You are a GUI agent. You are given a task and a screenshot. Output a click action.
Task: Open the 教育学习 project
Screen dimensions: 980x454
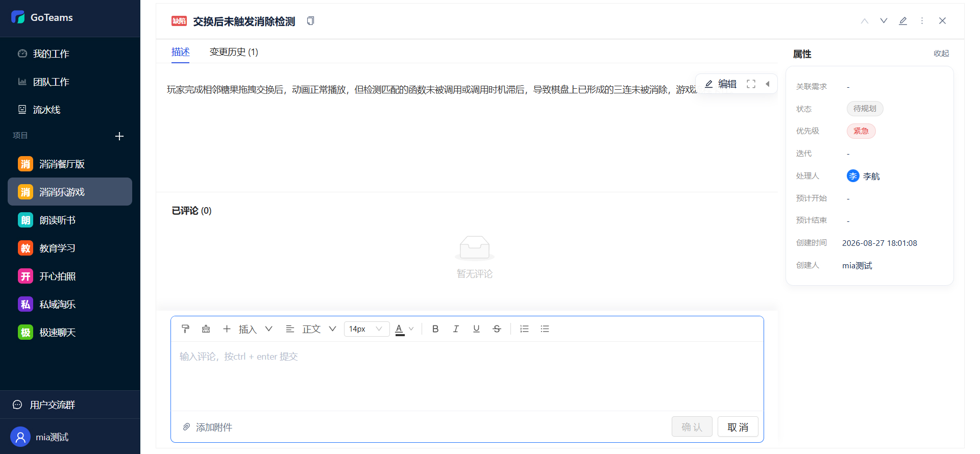coord(70,248)
